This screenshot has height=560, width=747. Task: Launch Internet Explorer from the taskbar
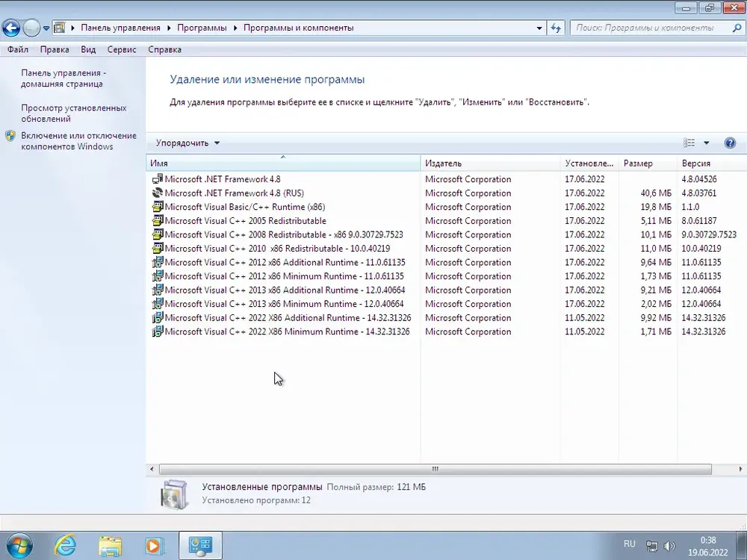[65, 546]
